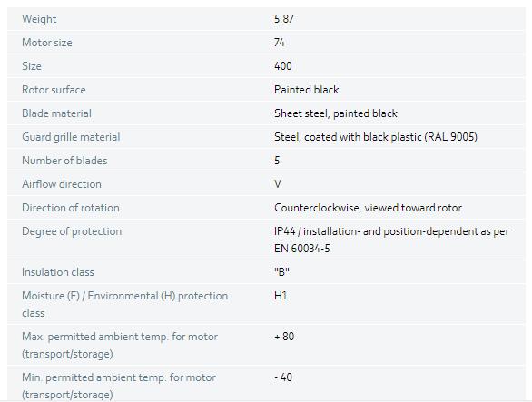Click the Size value 400
The image size is (532, 402).
[283, 66]
